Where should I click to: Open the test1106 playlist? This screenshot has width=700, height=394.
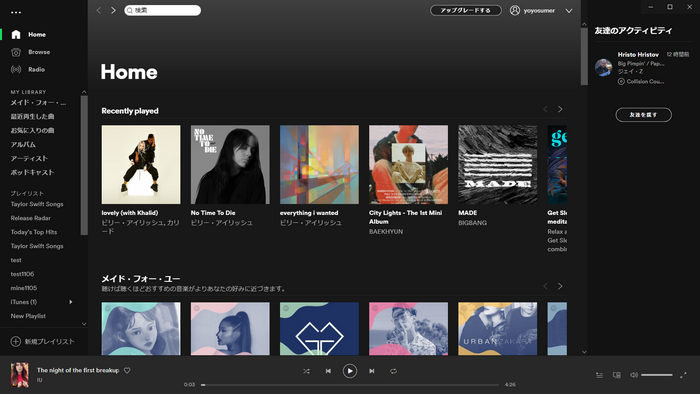tap(22, 274)
